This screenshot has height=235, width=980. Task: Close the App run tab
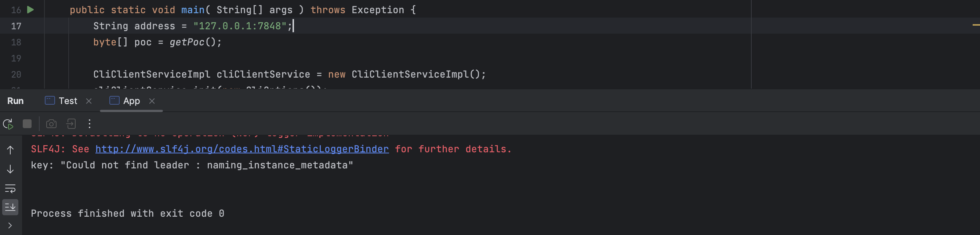[x=152, y=101]
